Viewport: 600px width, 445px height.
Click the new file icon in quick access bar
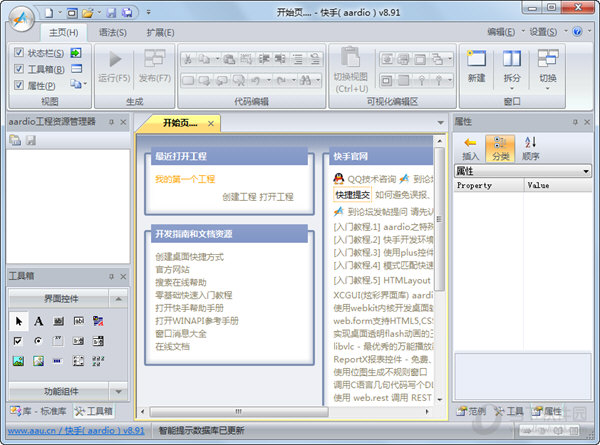point(49,13)
